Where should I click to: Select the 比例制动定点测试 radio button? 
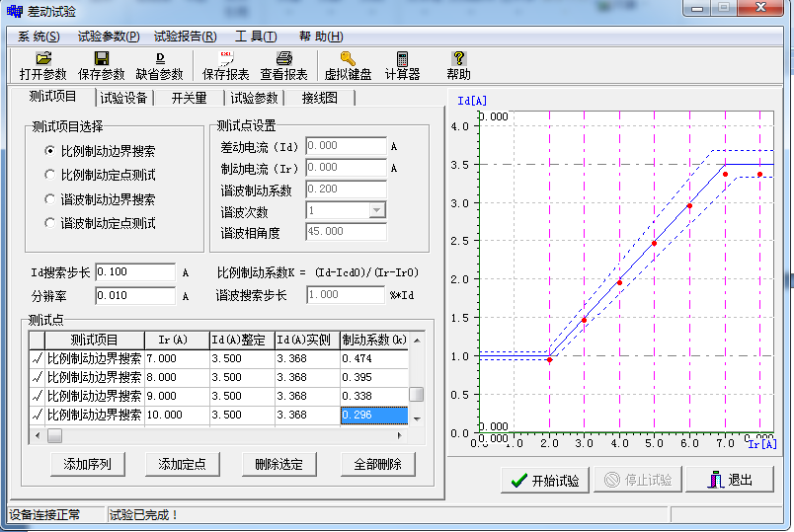pyautogui.click(x=50, y=175)
